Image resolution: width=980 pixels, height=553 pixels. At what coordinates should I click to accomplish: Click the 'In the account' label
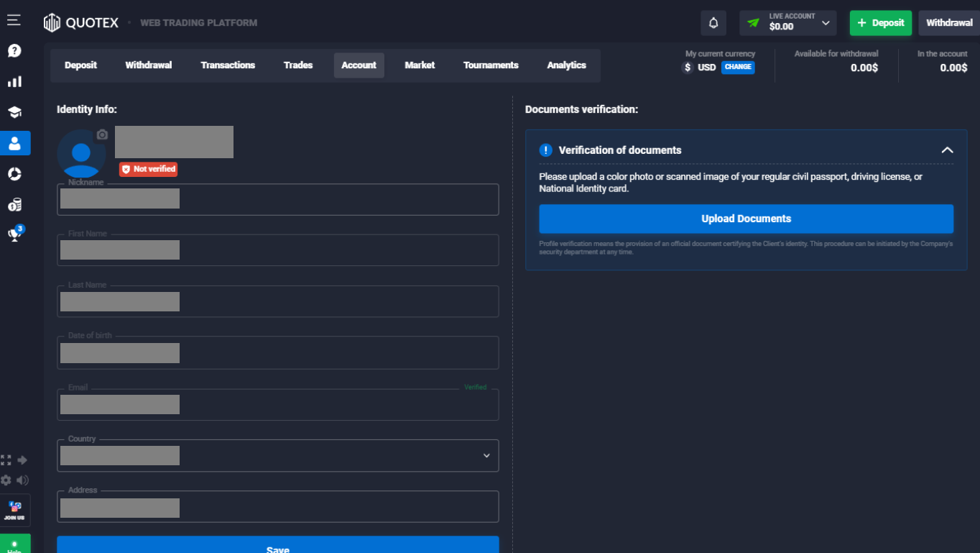pos(943,54)
